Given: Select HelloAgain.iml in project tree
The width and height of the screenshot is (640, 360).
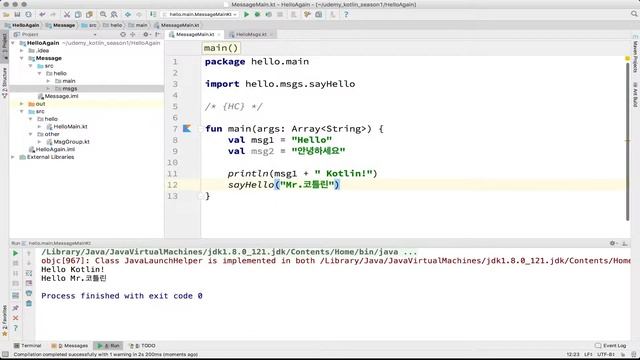Looking at the screenshot, I should pyautogui.click(x=55, y=149).
